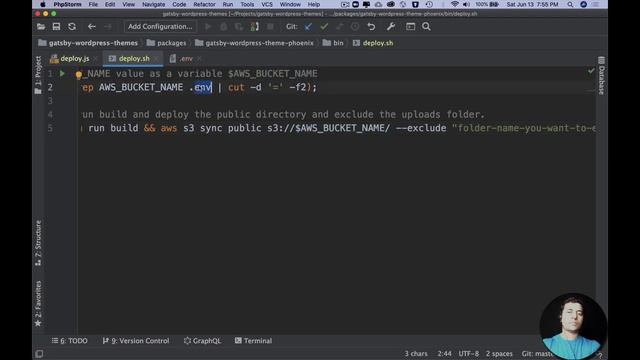Select the deploy.sh breadcrumb item

click(373, 43)
